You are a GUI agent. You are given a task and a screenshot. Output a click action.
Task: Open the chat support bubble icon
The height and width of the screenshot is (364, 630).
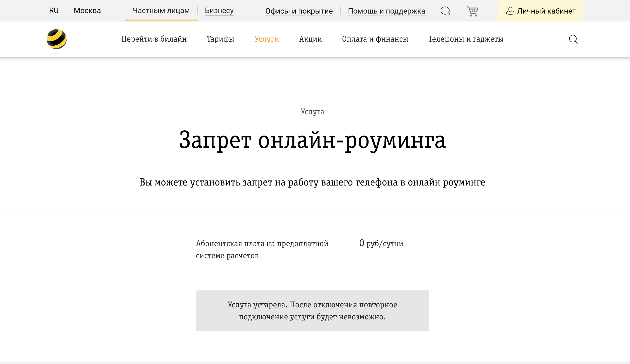click(x=445, y=11)
